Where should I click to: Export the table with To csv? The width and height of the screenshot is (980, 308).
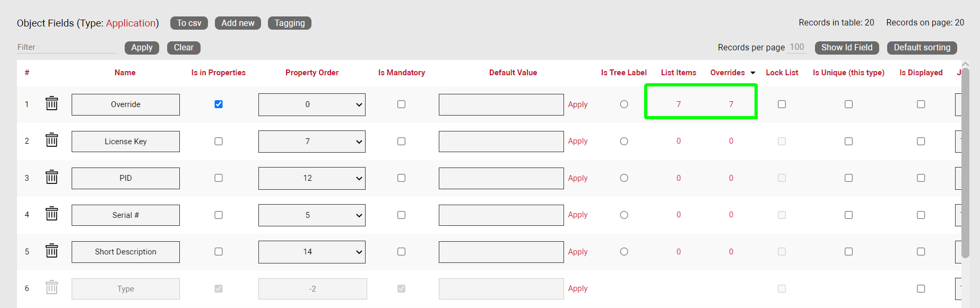189,23
